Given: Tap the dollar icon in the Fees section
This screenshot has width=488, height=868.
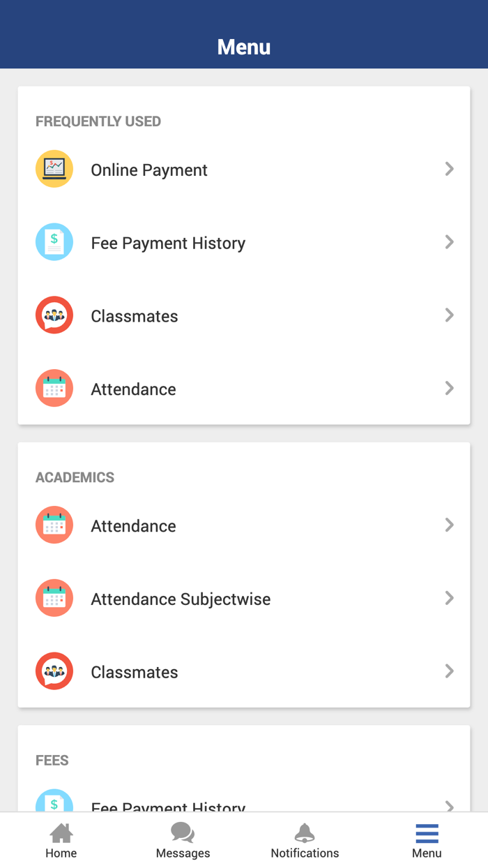Looking at the screenshot, I should tap(54, 802).
